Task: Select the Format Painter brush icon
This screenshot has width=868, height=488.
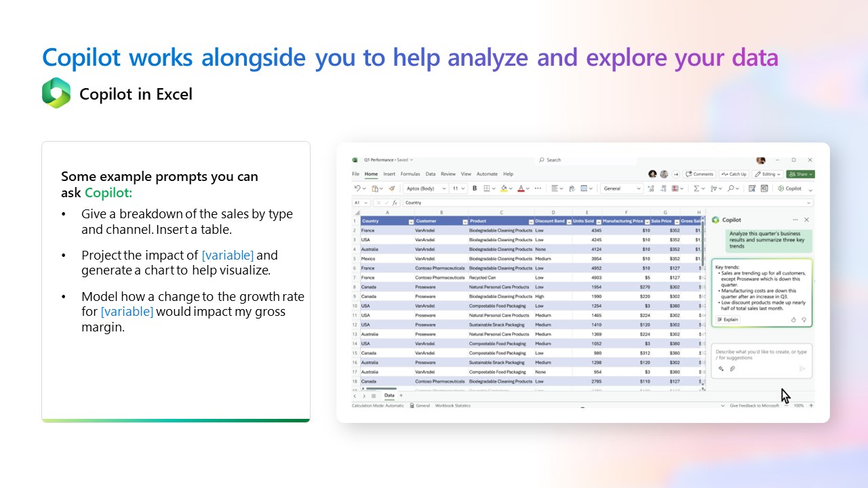Action: coord(392,188)
